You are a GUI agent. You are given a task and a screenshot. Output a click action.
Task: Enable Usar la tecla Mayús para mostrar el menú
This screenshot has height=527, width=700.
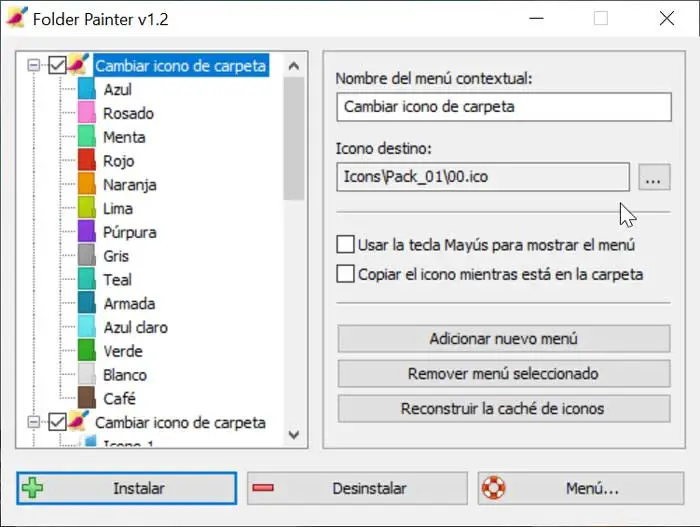[x=345, y=245]
